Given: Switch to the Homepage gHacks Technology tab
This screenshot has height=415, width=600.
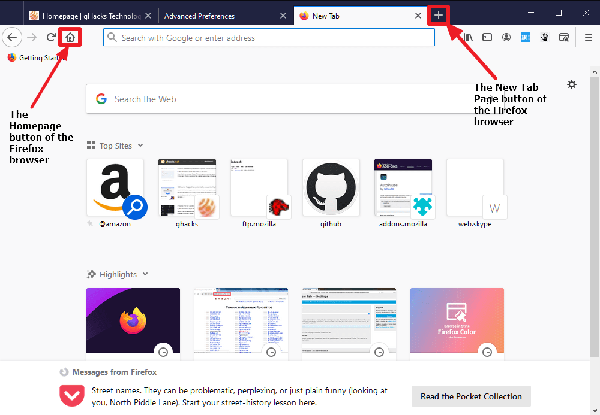Looking at the screenshot, I should (90, 16).
